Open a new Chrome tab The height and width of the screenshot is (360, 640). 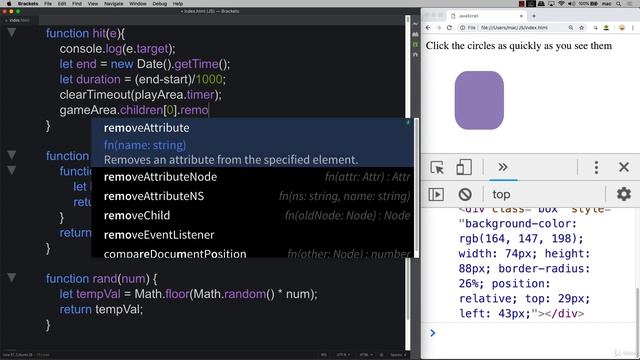pos(533,16)
